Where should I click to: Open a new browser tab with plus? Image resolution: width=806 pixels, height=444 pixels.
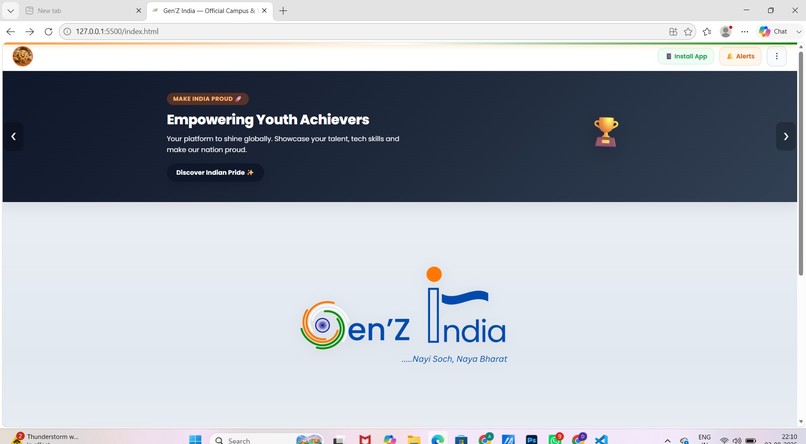click(283, 10)
